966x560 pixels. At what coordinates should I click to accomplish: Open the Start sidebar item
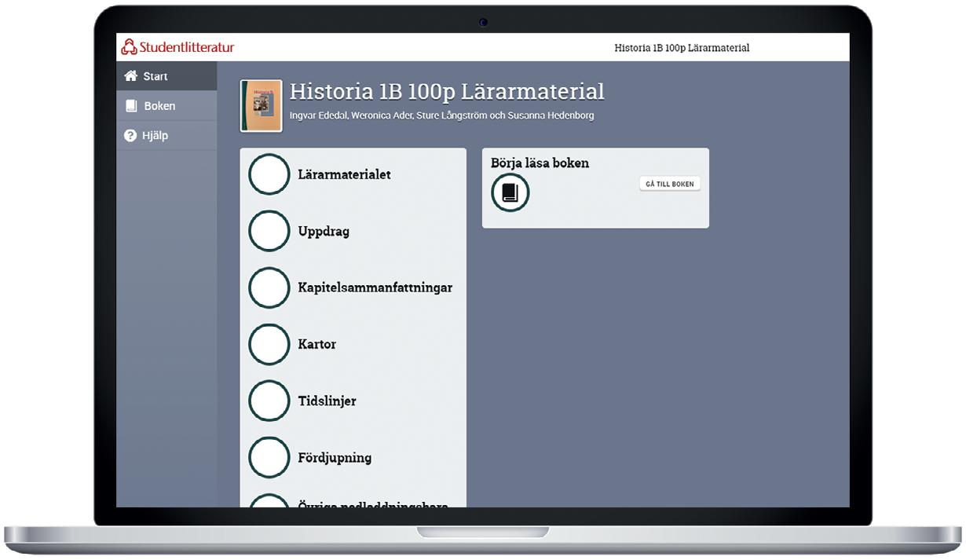tap(166, 76)
